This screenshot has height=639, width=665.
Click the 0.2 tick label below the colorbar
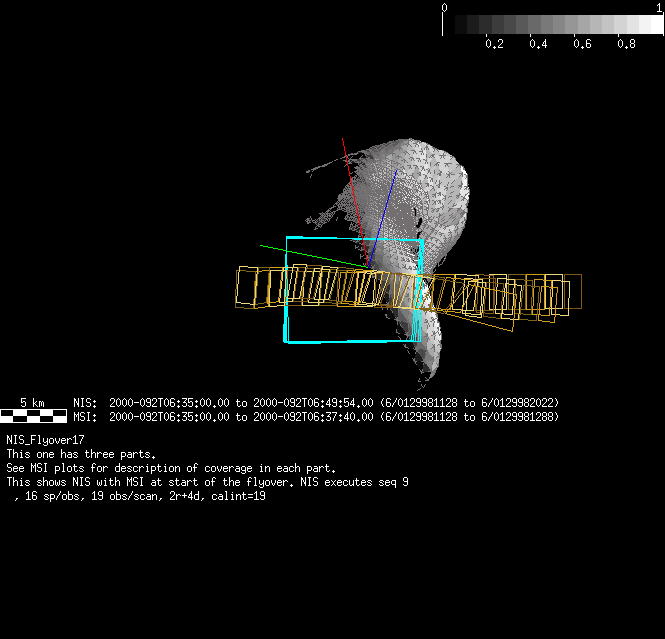(x=494, y=44)
